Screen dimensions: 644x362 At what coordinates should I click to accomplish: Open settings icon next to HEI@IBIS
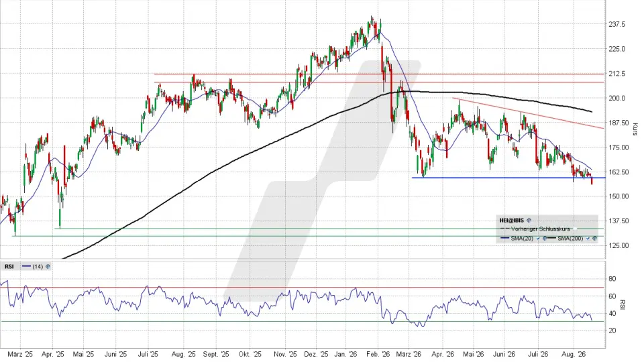click(529, 221)
